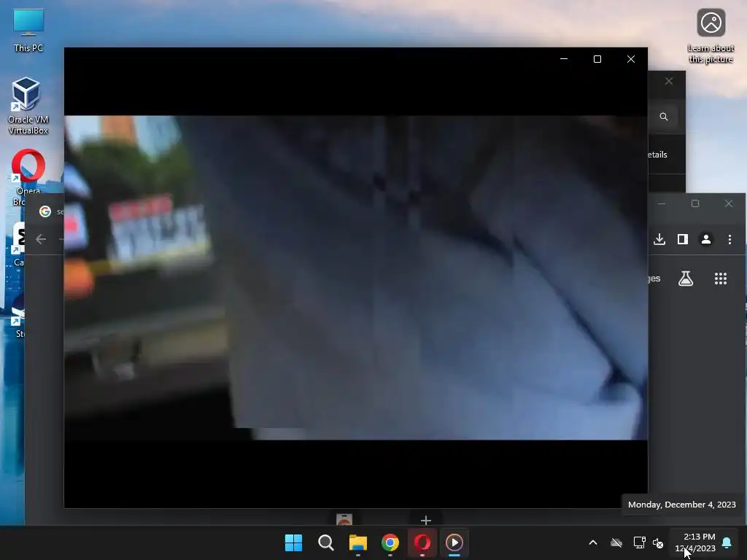Close the background panel with X
The width and height of the screenshot is (747, 560).
coord(668,81)
